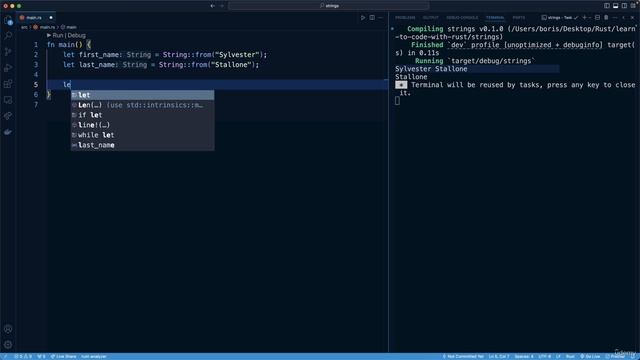Open the Manage gear icon
The height and width of the screenshot is (360, 640).
click(8, 345)
